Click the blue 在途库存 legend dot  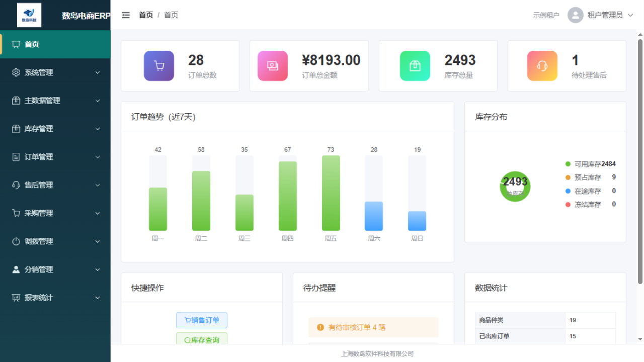point(568,191)
